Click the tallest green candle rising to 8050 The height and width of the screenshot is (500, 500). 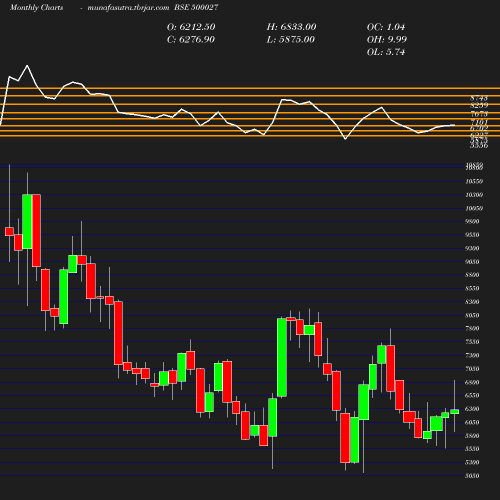point(282,357)
